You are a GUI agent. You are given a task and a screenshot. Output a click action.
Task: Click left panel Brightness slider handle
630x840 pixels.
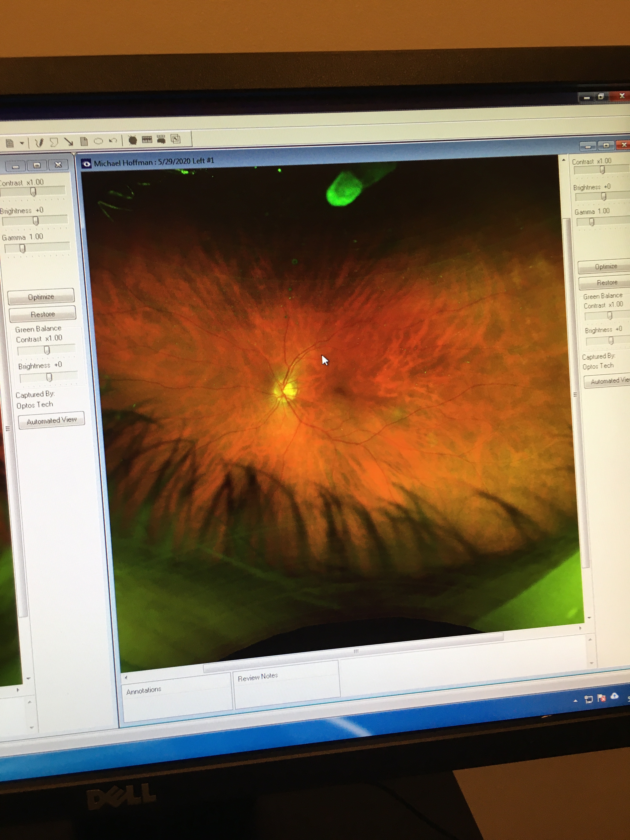click(36, 221)
